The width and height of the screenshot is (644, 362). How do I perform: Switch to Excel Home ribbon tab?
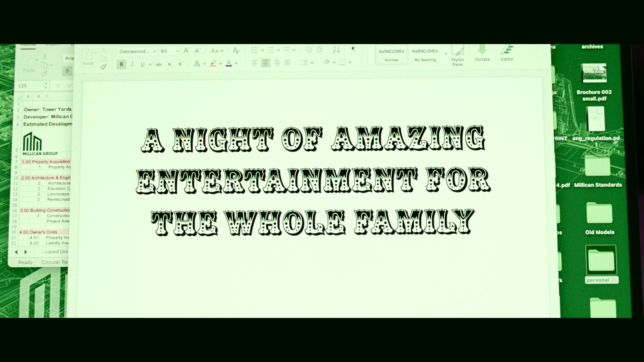28,45
